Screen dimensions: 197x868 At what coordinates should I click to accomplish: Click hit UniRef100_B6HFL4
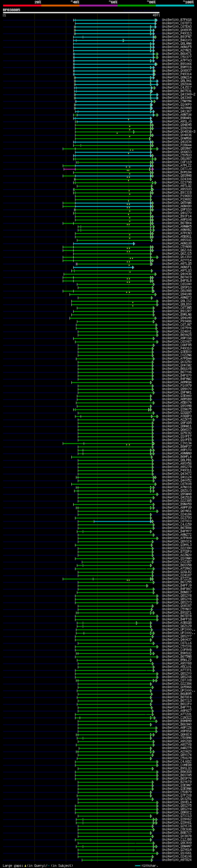click(x=177, y=457)
